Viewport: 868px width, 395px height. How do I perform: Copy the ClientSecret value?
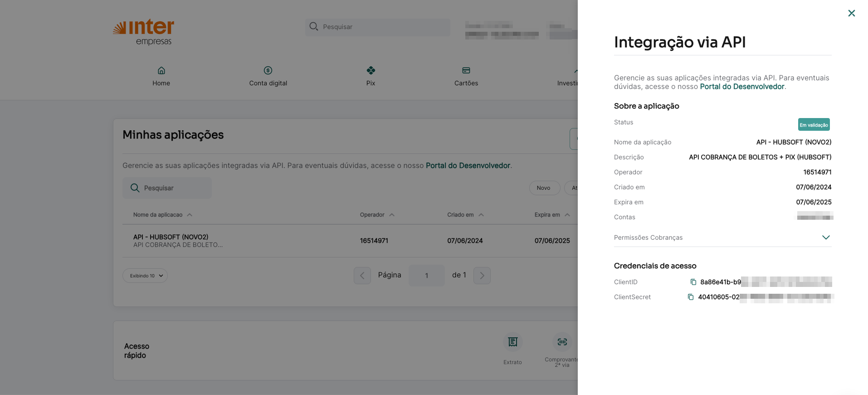click(690, 297)
